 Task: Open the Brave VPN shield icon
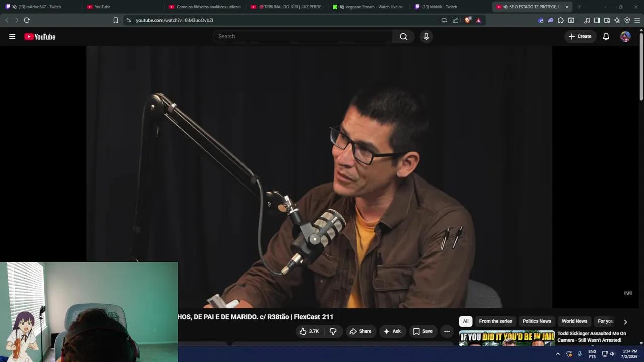pyautogui.click(x=627, y=20)
